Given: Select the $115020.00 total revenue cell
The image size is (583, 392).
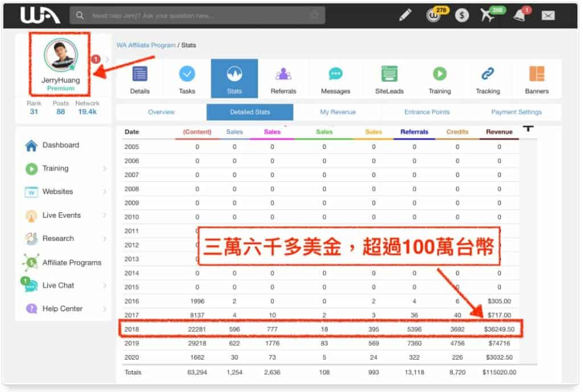Looking at the screenshot, I should (499, 372).
